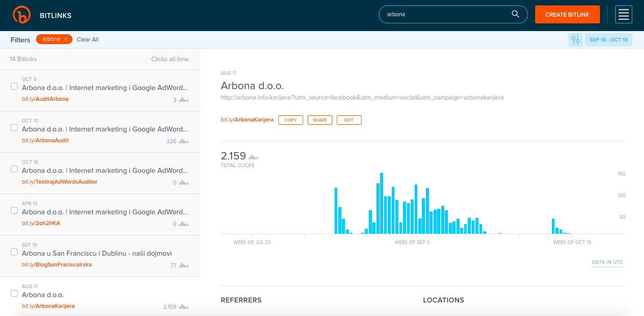The width and height of the screenshot is (644, 316).
Task: Click the search magnifier icon
Action: pos(515,14)
